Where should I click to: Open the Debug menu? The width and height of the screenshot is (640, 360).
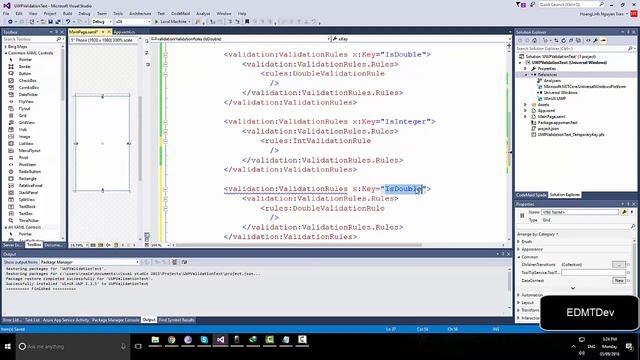coord(84,13)
